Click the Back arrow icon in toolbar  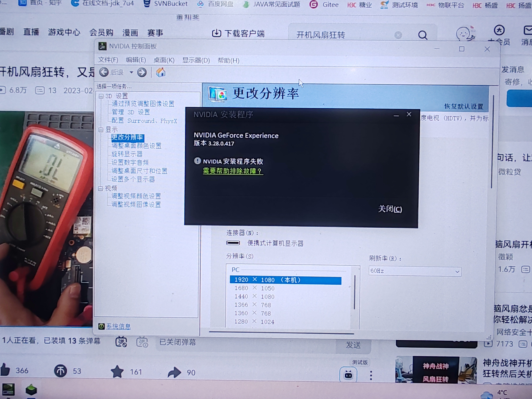(x=104, y=72)
